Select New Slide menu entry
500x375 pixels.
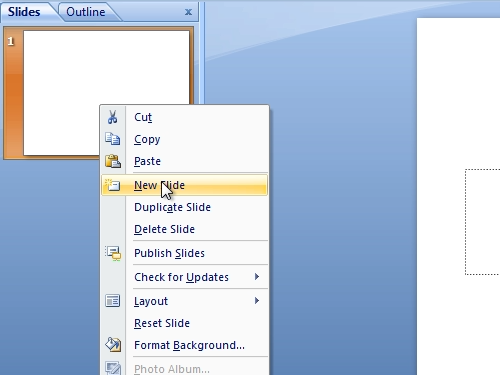click(x=185, y=185)
